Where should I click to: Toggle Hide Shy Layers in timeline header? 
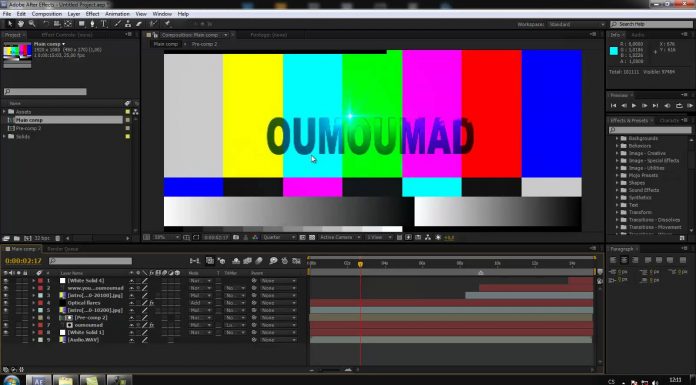pos(236,261)
